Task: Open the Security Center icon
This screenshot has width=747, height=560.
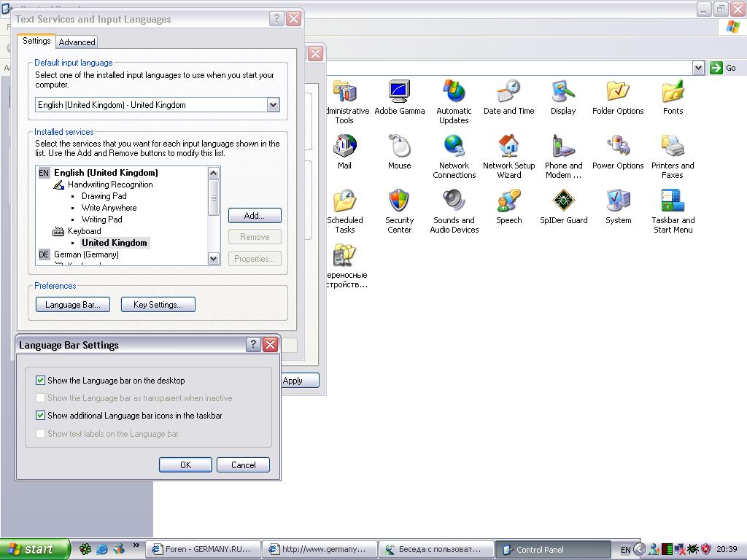Action: click(399, 201)
